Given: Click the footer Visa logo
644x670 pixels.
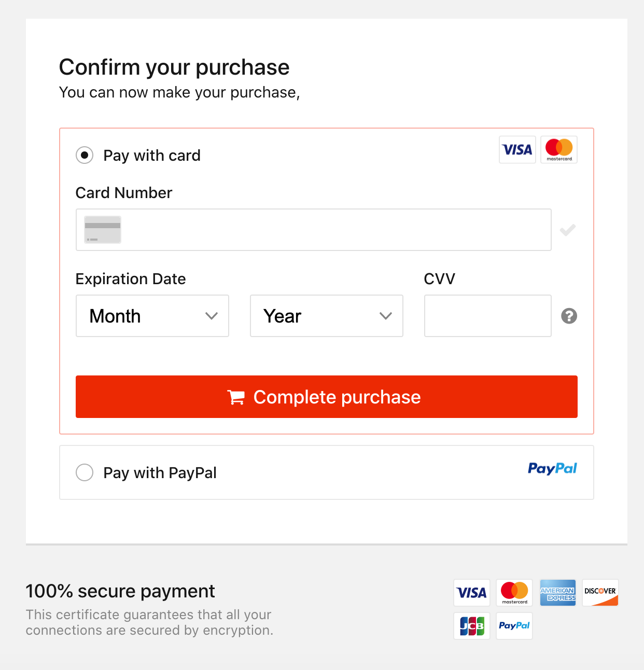Looking at the screenshot, I should point(472,593).
